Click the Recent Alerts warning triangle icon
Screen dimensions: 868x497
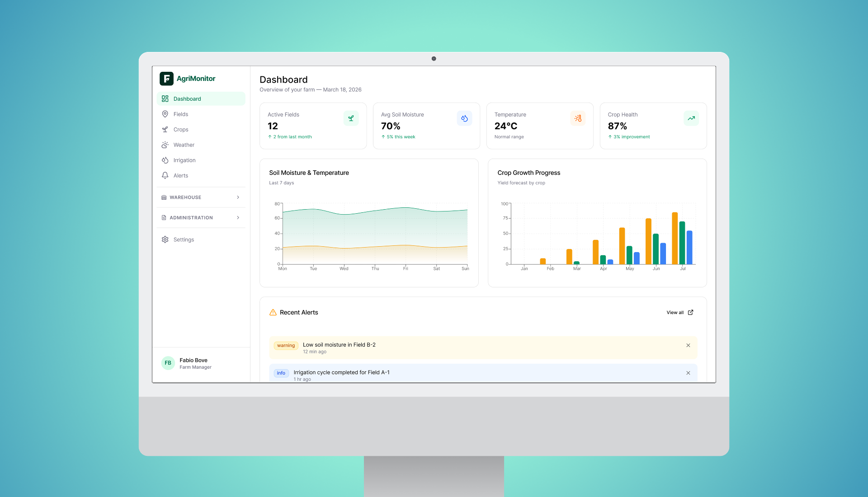tap(273, 313)
